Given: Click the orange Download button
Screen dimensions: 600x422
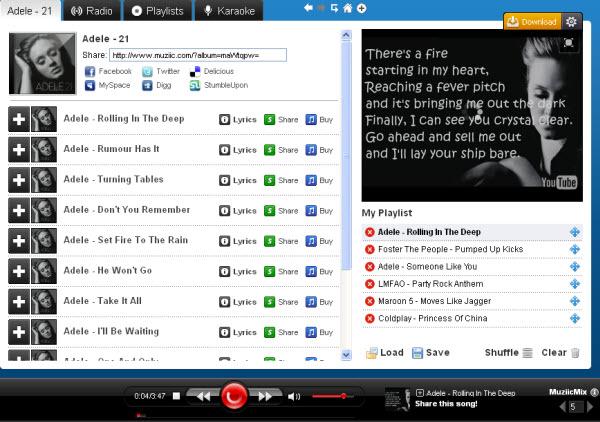Looking at the screenshot, I should pyautogui.click(x=532, y=21).
